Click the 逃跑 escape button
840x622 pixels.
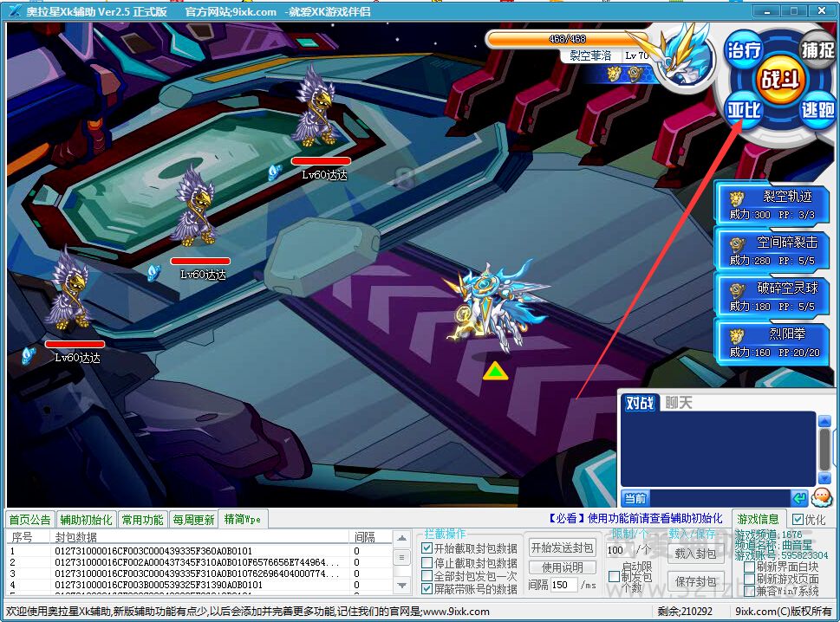pyautogui.click(x=817, y=110)
